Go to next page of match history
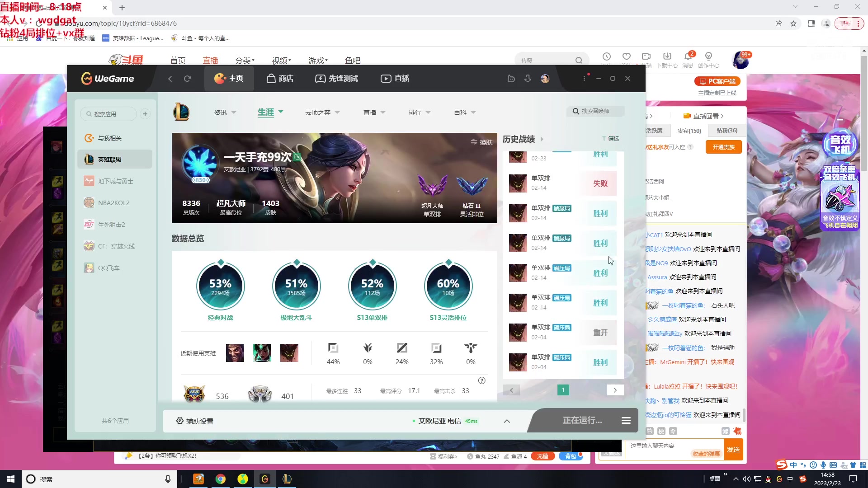Screen dimensions: 868x488 click(615, 390)
